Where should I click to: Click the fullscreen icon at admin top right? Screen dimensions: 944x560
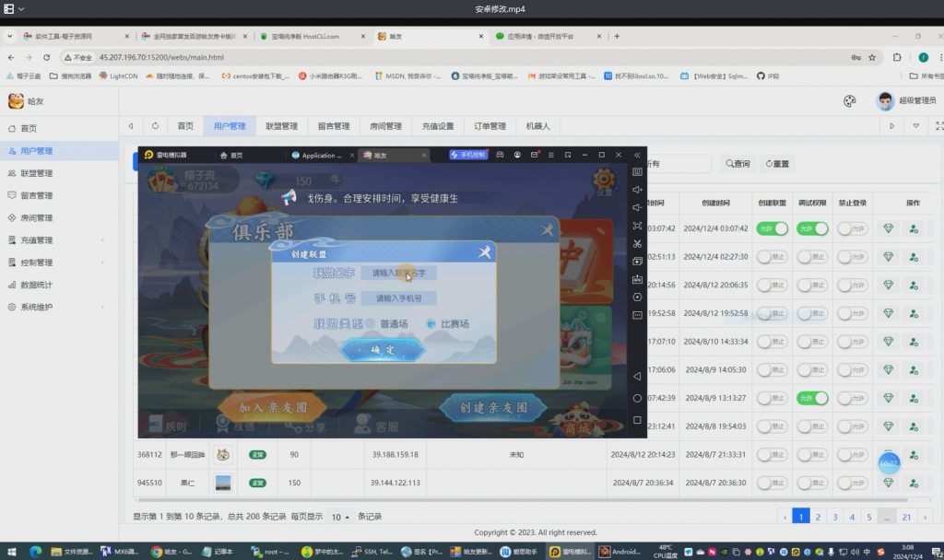click(x=938, y=126)
